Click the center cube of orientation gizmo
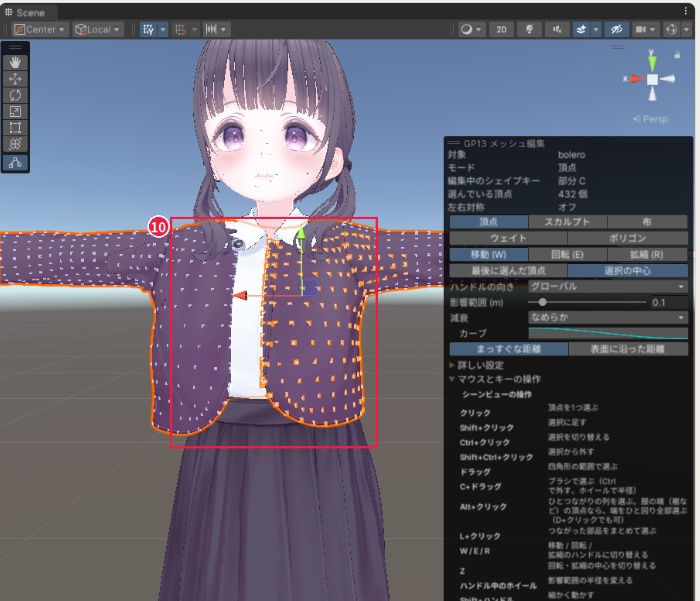This screenshot has height=601, width=700. click(652, 79)
